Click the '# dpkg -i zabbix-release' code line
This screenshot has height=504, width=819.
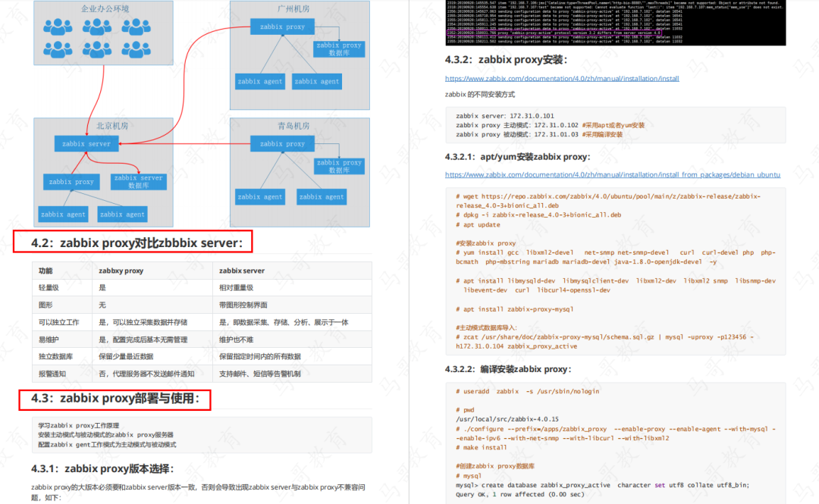click(538, 214)
